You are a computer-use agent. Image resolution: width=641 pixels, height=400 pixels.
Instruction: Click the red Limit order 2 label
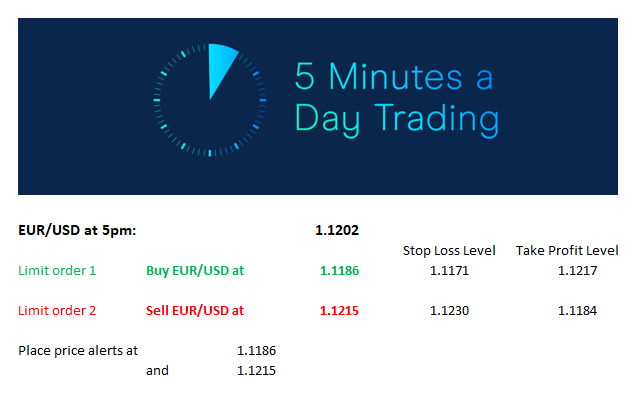[x=57, y=310]
